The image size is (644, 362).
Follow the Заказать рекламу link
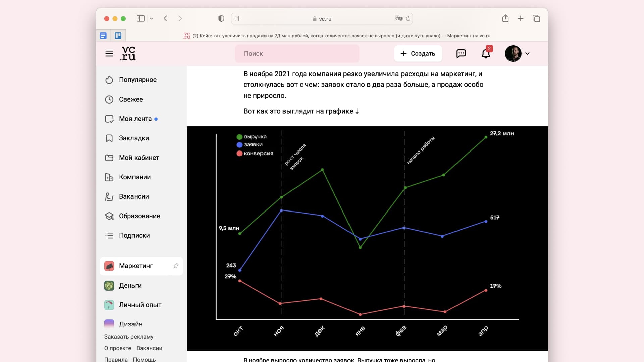tap(128, 337)
